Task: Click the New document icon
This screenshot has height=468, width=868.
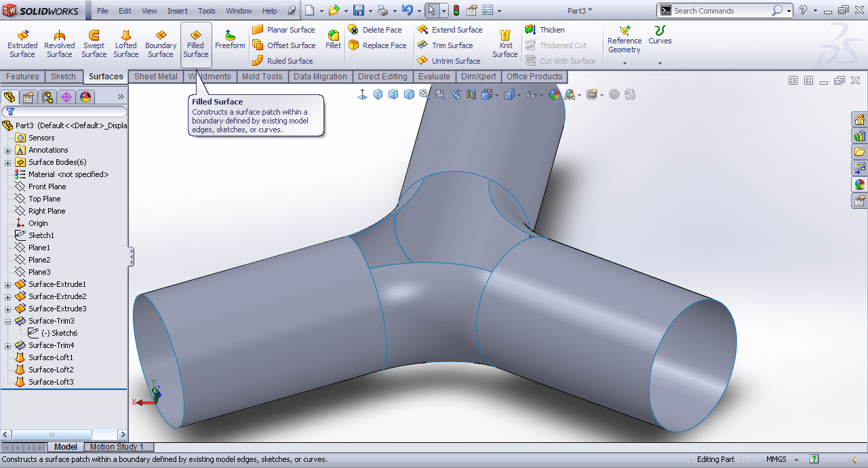Action: pos(310,10)
